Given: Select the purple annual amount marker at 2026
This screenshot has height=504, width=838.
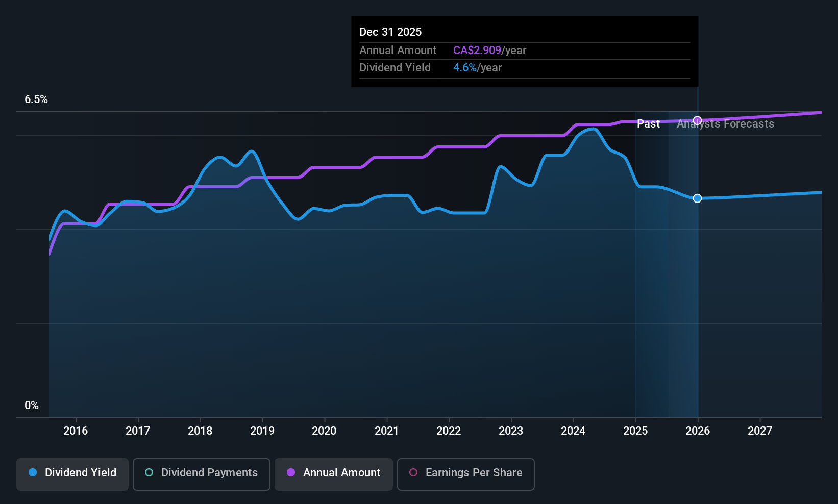Looking at the screenshot, I should tap(698, 120).
